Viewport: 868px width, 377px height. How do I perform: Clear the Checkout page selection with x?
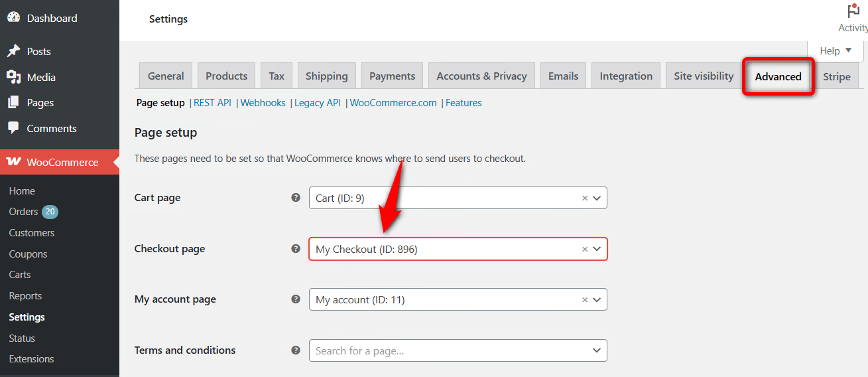point(585,249)
